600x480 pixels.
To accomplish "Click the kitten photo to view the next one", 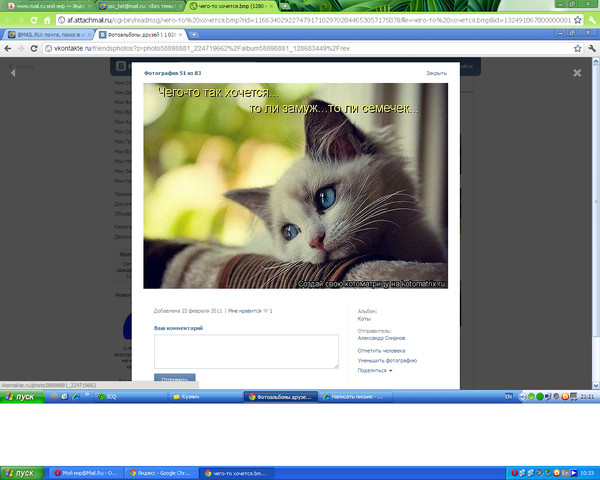I will click(x=295, y=186).
